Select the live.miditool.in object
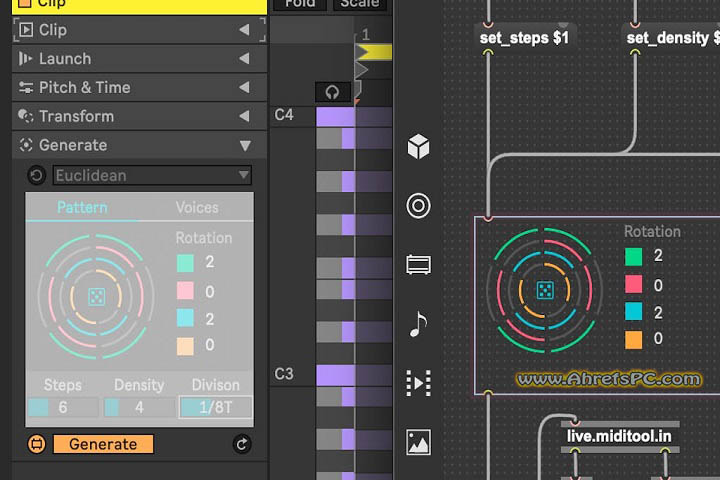 [x=619, y=436]
